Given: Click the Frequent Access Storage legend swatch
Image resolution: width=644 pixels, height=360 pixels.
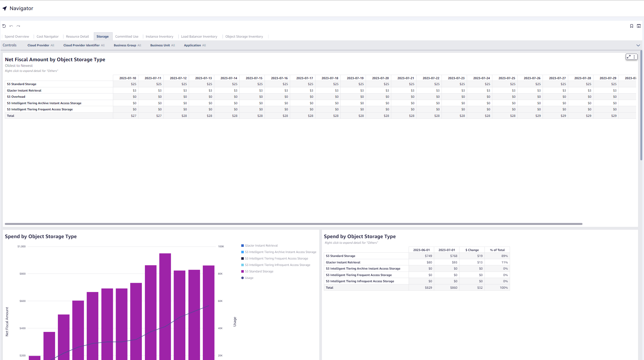Looking at the screenshot, I should (242, 259).
